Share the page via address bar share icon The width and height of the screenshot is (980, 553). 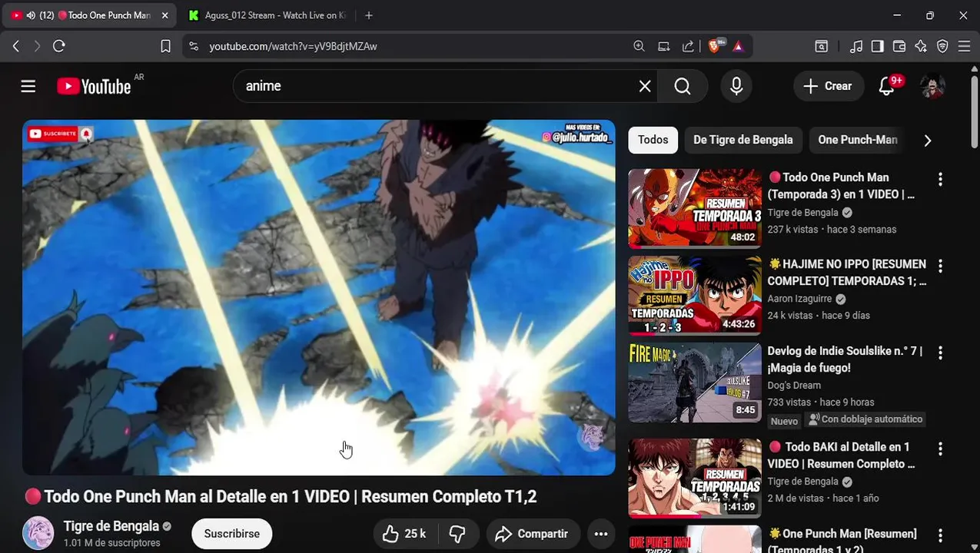point(688,46)
